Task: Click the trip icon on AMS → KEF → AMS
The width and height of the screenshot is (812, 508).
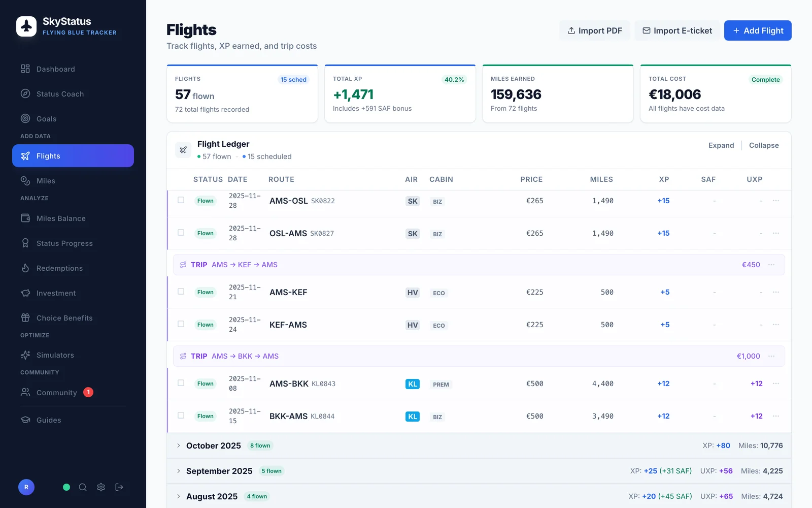Action: coord(183,265)
